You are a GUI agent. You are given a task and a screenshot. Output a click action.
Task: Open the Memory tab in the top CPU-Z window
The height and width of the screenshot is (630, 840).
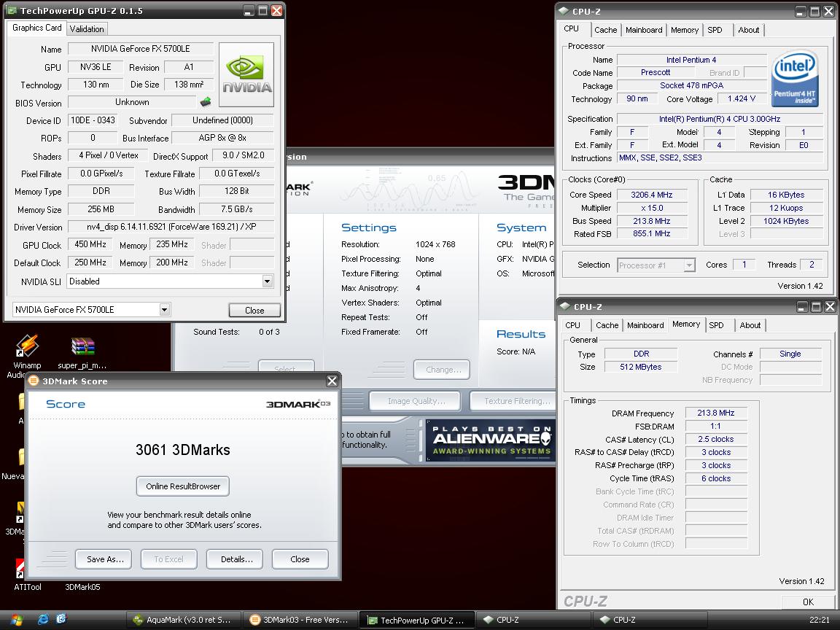point(685,30)
